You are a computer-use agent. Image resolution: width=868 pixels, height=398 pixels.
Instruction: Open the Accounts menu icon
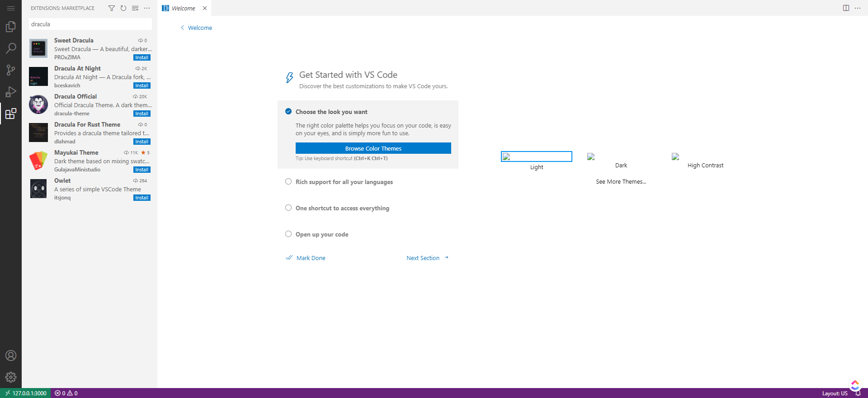[11, 355]
